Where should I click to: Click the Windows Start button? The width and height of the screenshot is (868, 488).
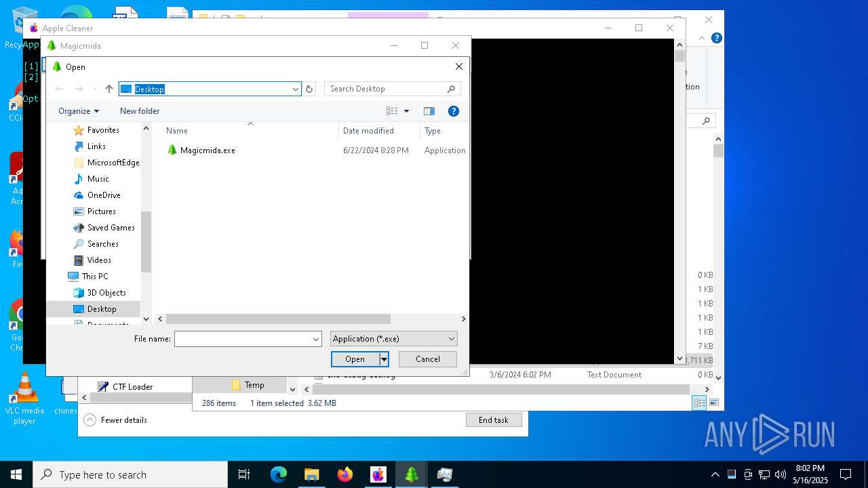point(16,474)
